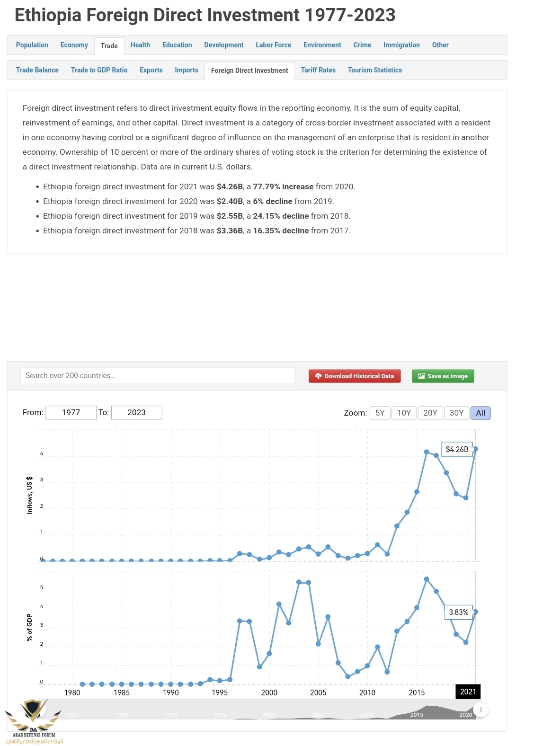Image resolution: width=560 pixels, height=746 pixels.
Task: Go to Tourism Statistics
Action: [374, 70]
